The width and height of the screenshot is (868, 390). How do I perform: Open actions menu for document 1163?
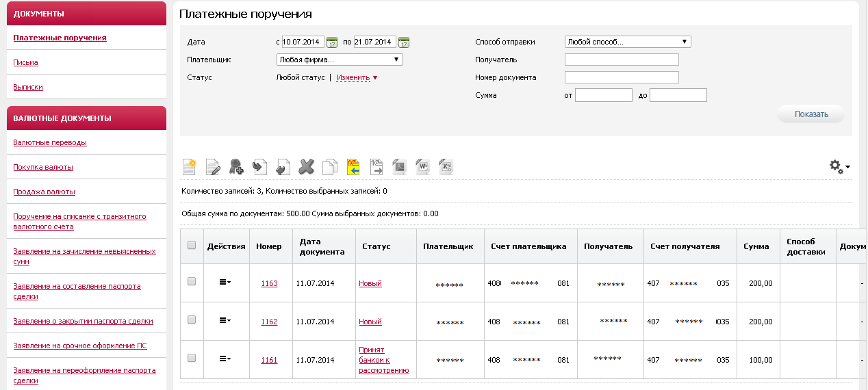click(x=225, y=282)
